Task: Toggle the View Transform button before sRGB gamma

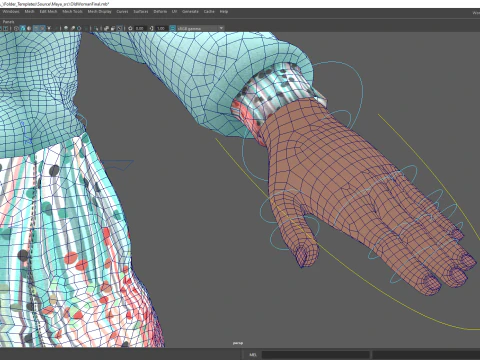Action: [173, 28]
